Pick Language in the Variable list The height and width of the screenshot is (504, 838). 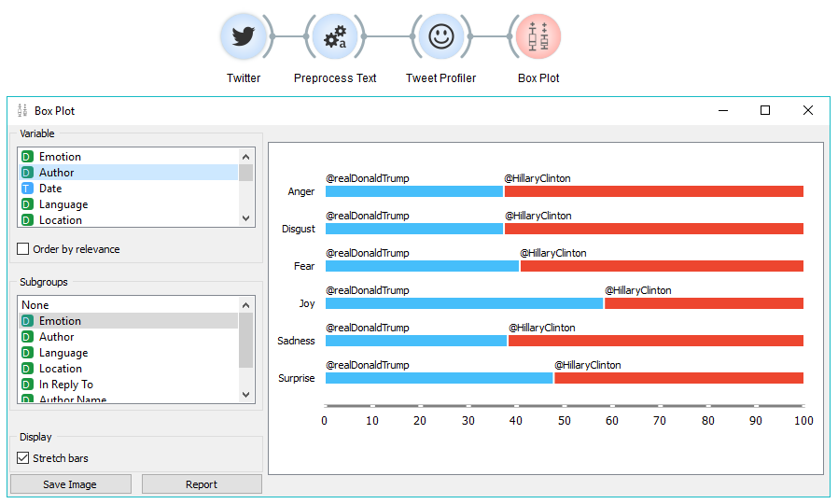[63, 204]
